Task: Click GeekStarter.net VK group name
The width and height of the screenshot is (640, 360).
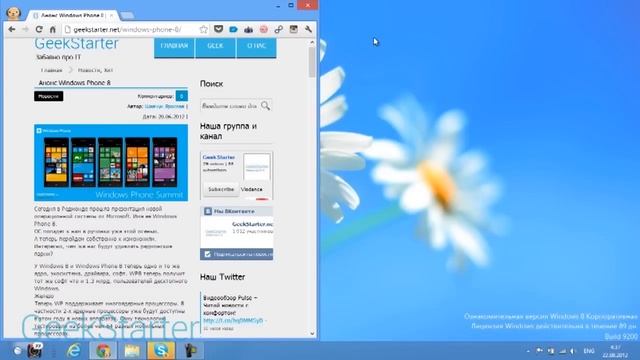Action: tap(252, 224)
